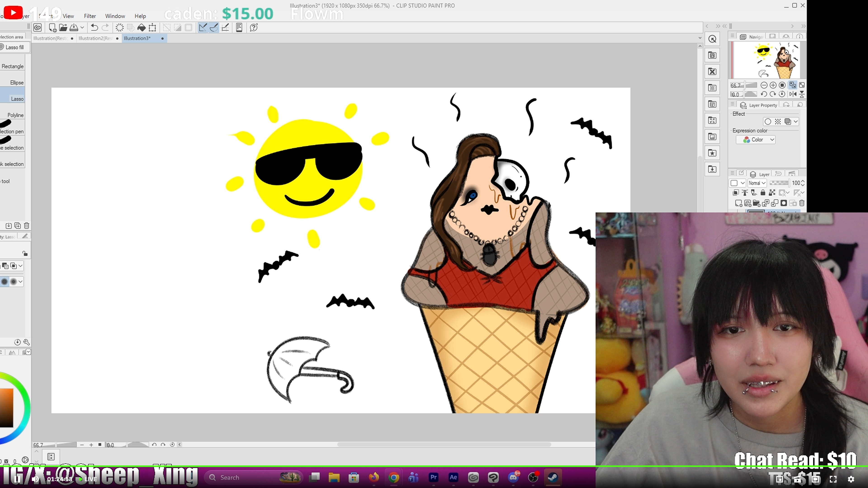Click the Clear selection contents icon
The image size is (868, 488).
pyautogui.click(x=120, y=28)
